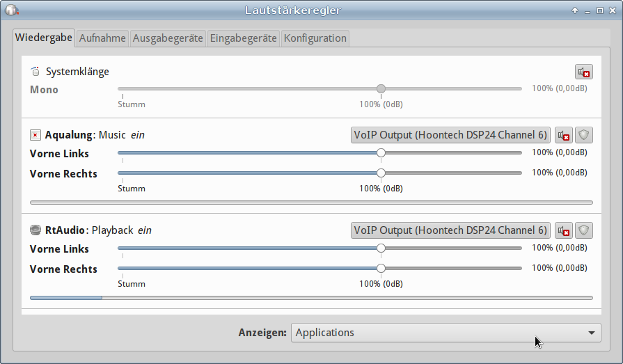Open the Ausgabegeräte tab
The width and height of the screenshot is (623, 364).
168,38
